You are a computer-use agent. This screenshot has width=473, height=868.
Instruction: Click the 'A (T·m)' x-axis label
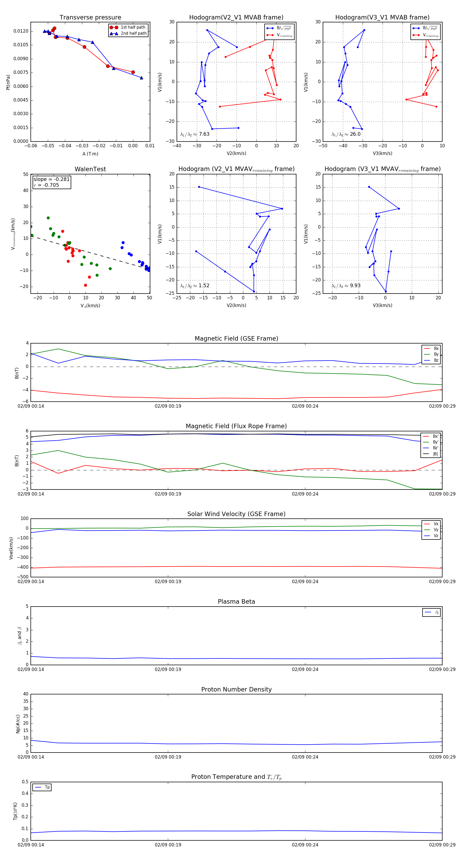(x=90, y=154)
